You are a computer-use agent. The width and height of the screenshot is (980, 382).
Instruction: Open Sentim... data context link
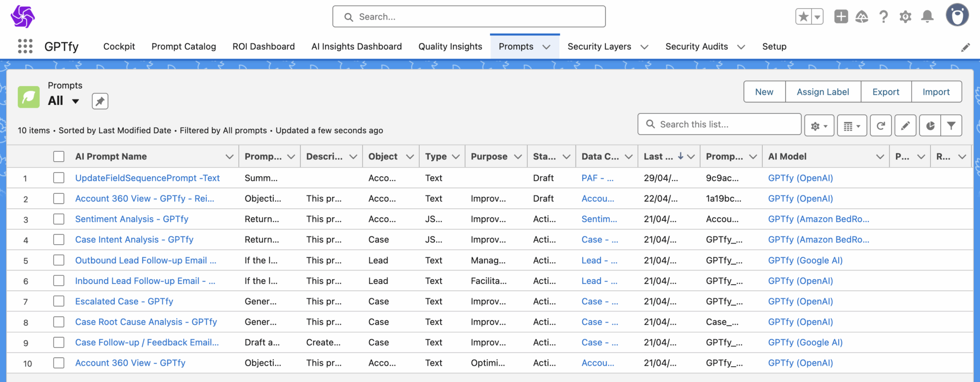point(599,219)
